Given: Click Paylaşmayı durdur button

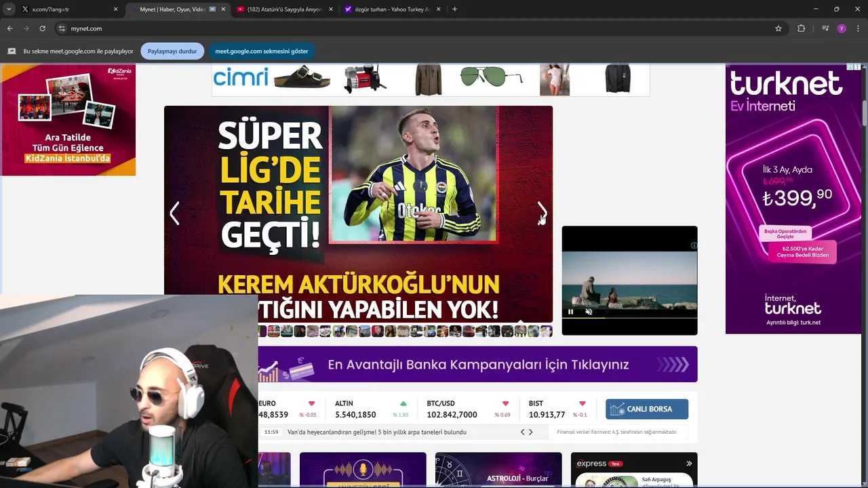Looking at the screenshot, I should [x=172, y=51].
